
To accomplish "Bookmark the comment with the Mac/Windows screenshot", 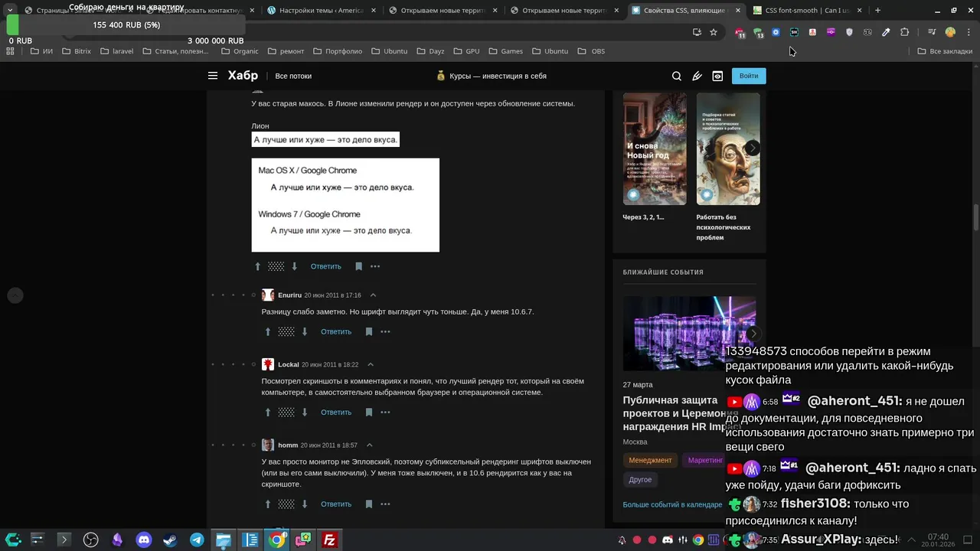I will pos(358,266).
